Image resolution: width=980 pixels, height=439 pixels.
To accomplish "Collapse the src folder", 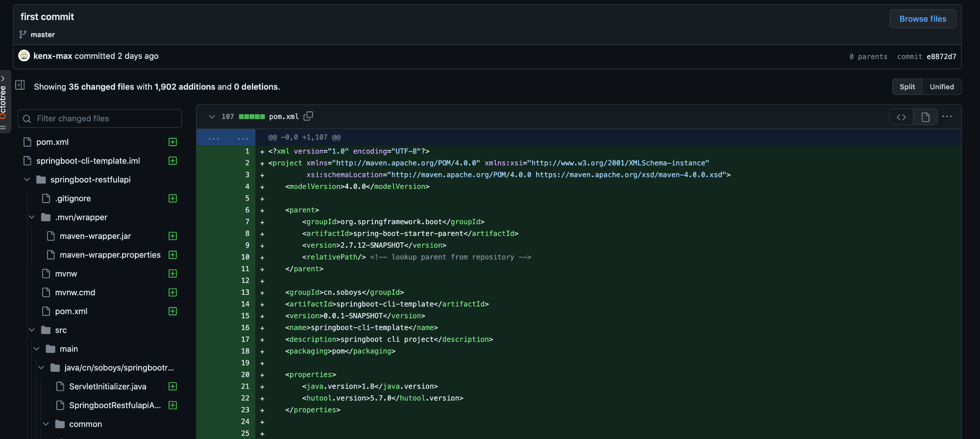I will [32, 330].
